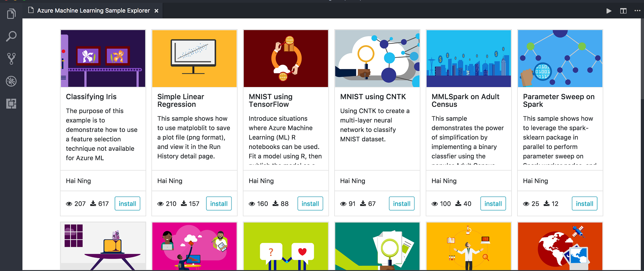The height and width of the screenshot is (271, 644).
Task: Install the Simple Linear Regression sample
Action: (x=218, y=204)
